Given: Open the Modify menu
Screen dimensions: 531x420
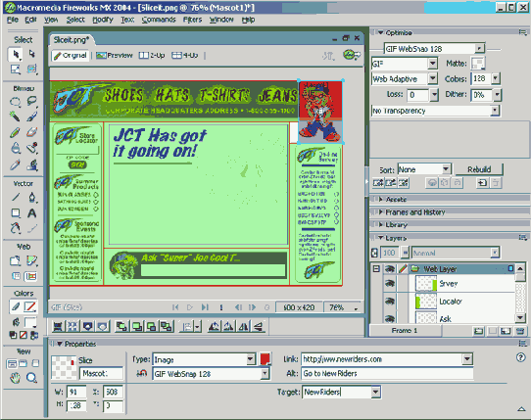Looking at the screenshot, I should point(103,20).
